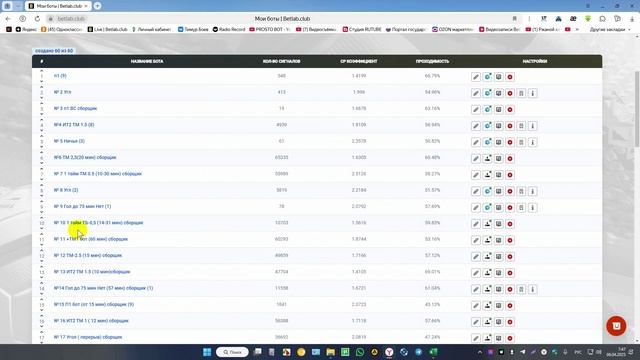Viewport: 640px width, 360px height.
Task: Open bot link № 9 Гол до 75 мин Нет (1)
Action: [x=82, y=207]
